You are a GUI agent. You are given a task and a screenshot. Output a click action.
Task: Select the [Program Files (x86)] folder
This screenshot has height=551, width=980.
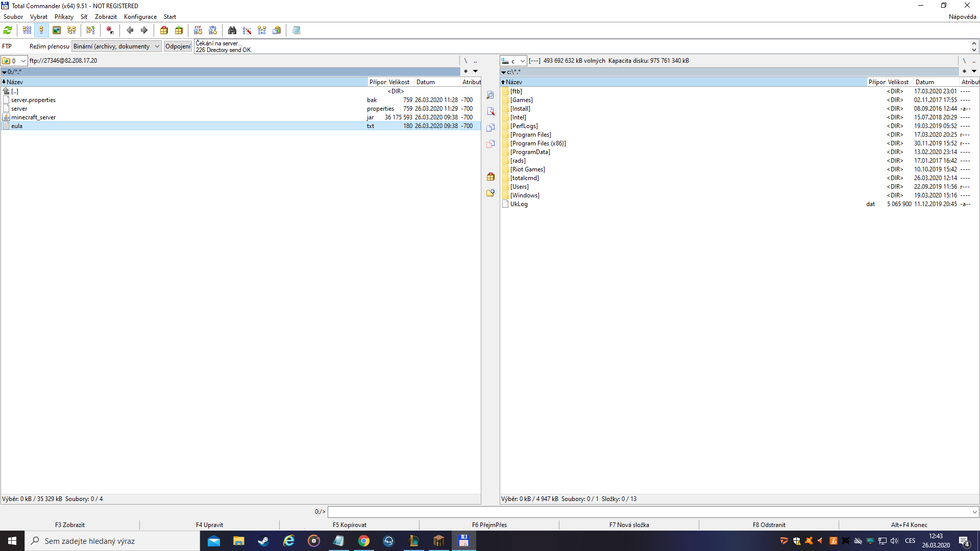[739, 143]
